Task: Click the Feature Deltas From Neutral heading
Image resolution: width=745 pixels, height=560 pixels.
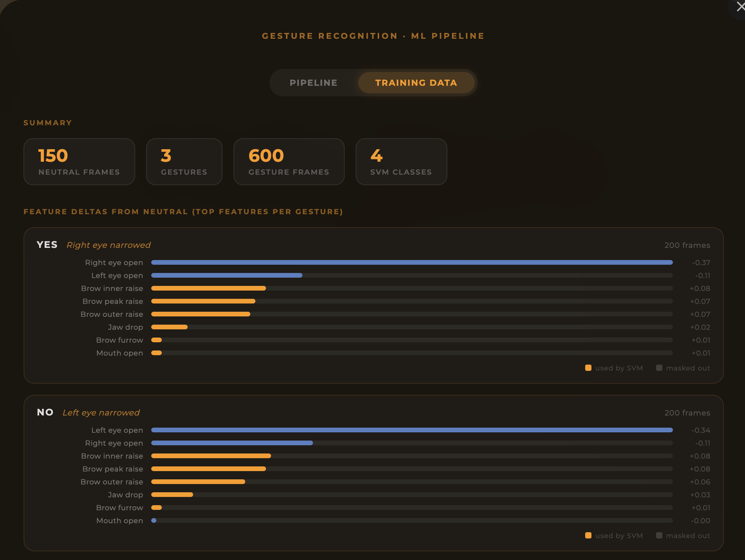Action: [183, 211]
